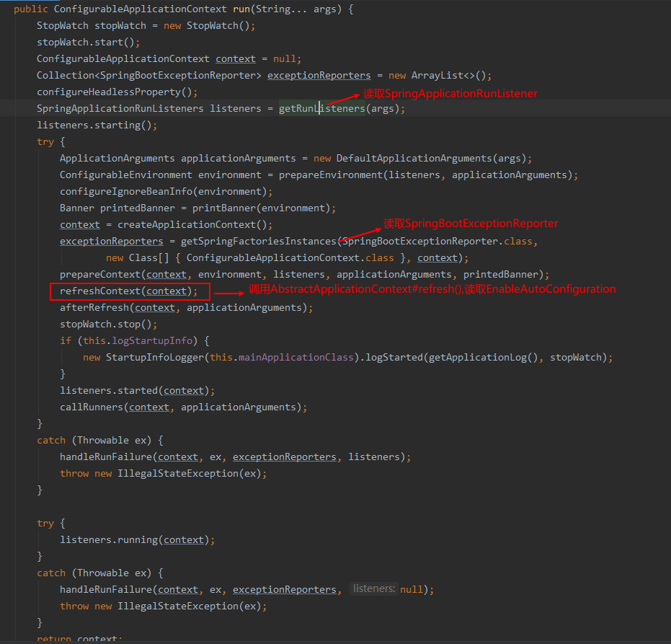671x644 pixels.
Task: Click the refreshContext method call
Action: (x=100, y=291)
